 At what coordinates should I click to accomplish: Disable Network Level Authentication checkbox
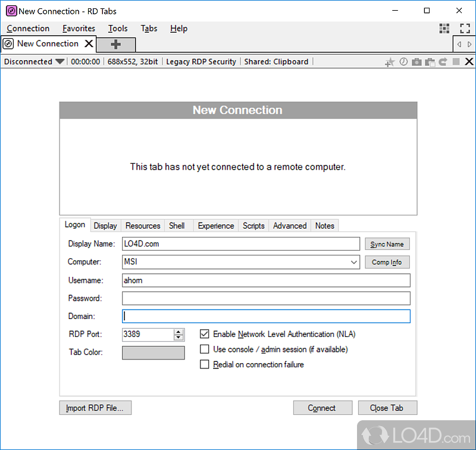point(205,335)
